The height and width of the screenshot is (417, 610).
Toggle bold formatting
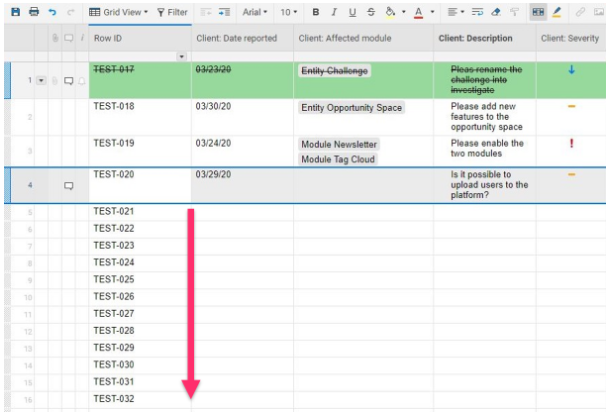coord(316,12)
